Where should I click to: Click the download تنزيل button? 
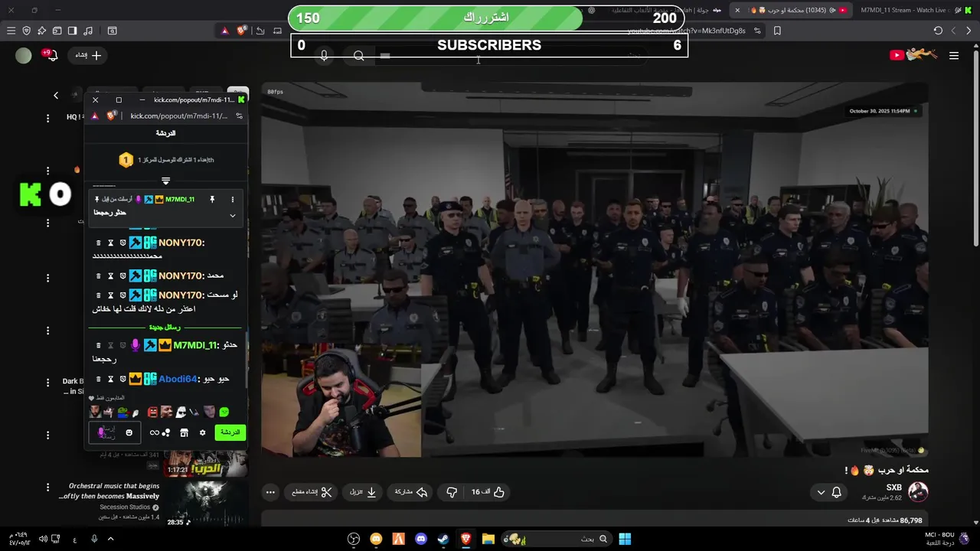coord(363,492)
